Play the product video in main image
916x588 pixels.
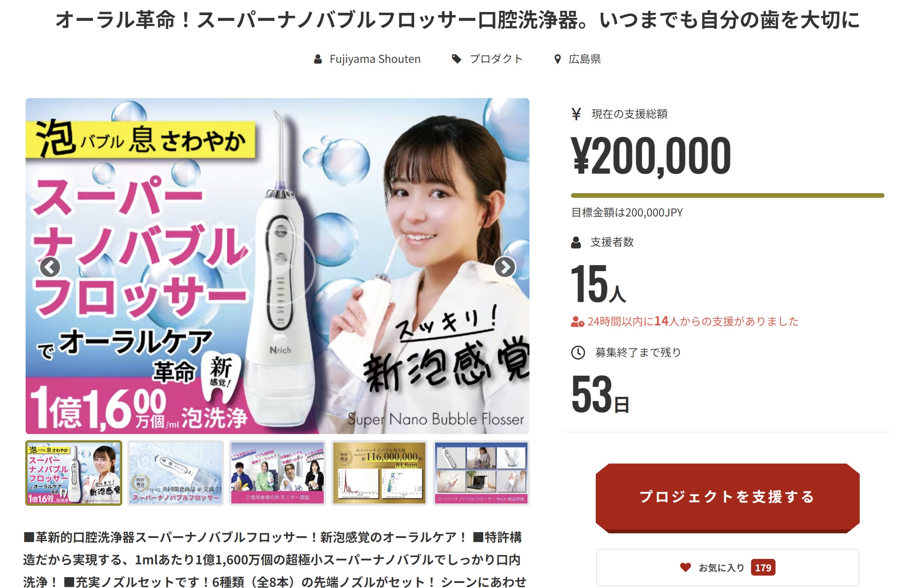[278, 267]
